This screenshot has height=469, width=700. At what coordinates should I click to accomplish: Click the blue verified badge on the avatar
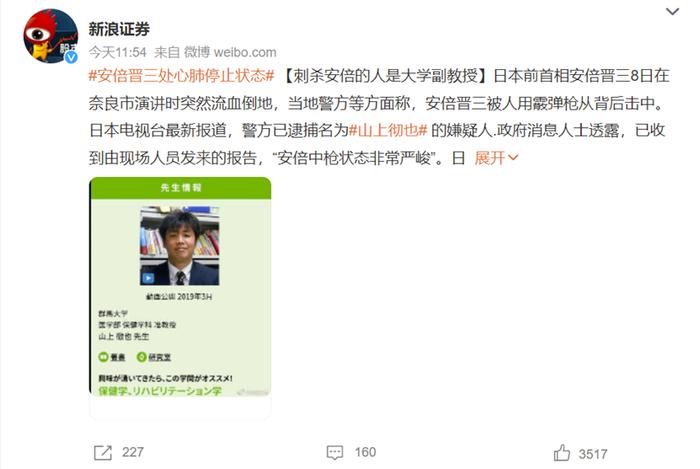point(71,57)
